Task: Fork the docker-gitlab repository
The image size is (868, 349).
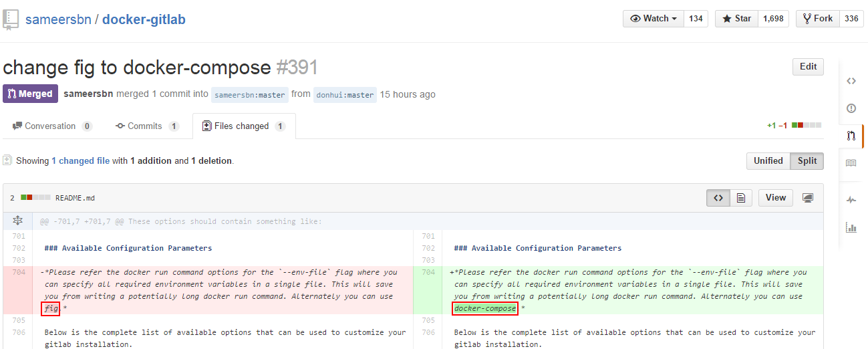Action: click(817, 19)
